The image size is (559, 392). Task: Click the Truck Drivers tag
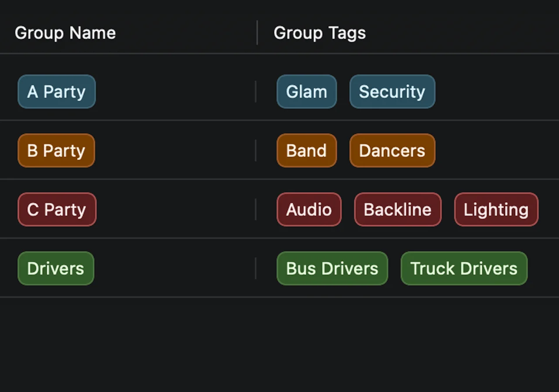click(464, 268)
